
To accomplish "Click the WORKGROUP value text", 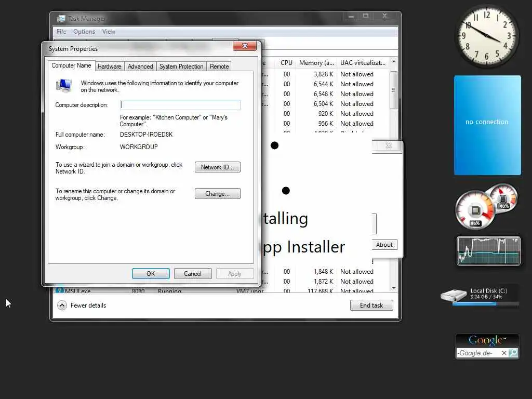I will click(139, 147).
